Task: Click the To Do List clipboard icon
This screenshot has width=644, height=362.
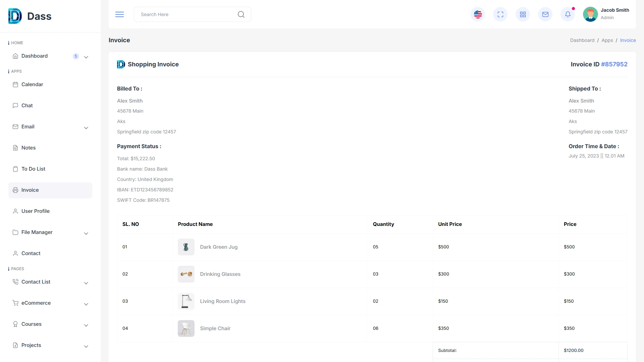Action: pyautogui.click(x=15, y=169)
